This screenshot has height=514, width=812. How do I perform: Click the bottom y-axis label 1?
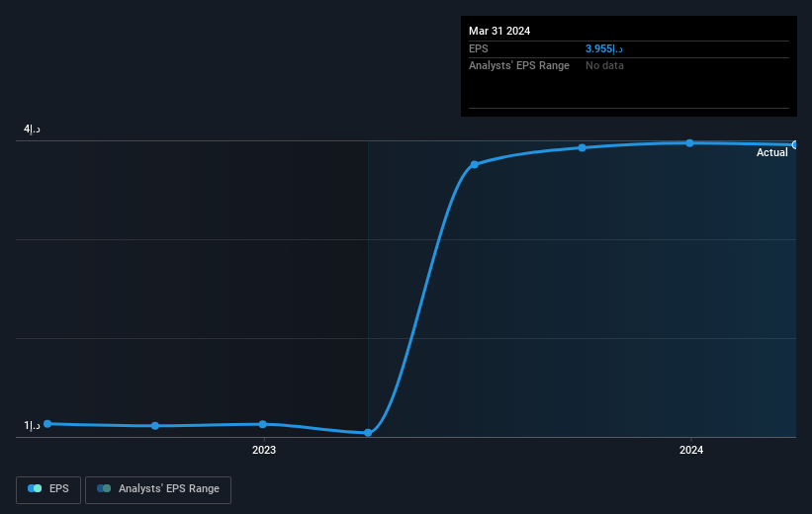(32, 425)
